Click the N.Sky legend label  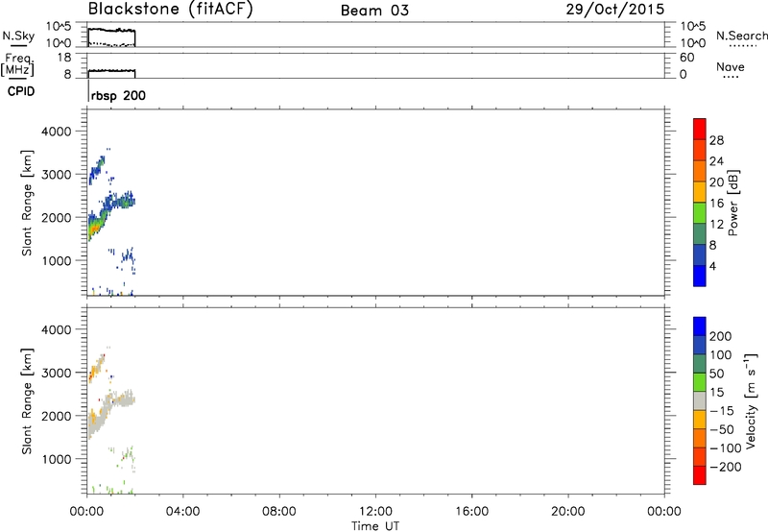point(18,36)
